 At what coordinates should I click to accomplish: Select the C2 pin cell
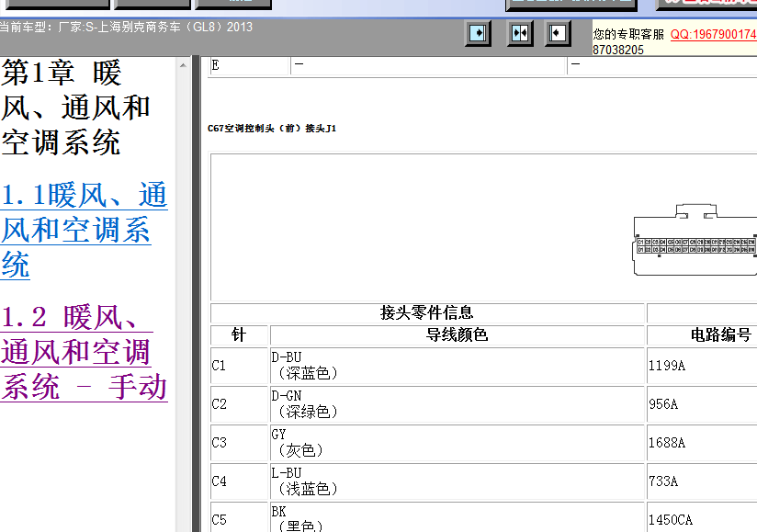coord(239,404)
